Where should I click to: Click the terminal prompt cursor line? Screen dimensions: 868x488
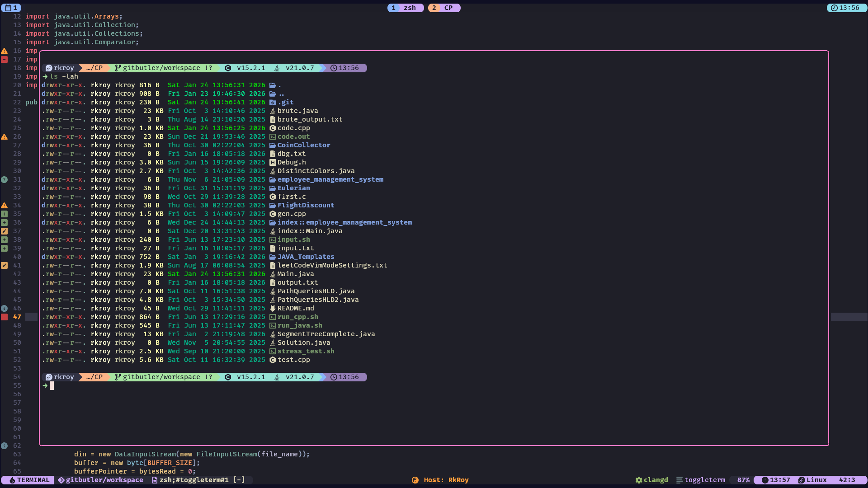pyautogui.click(x=52, y=386)
